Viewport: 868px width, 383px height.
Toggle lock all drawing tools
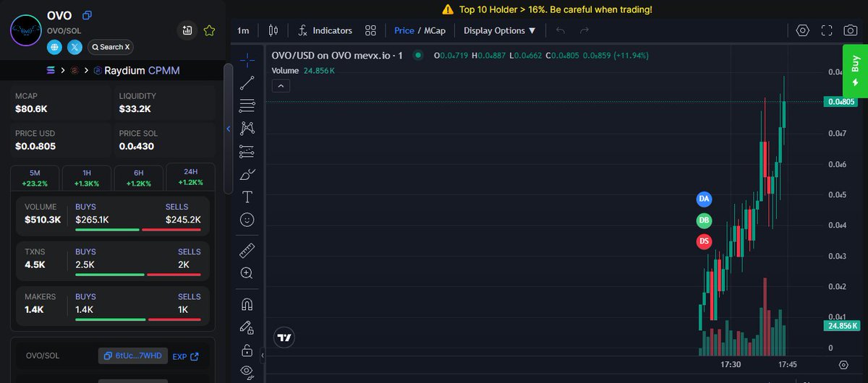pos(247,350)
